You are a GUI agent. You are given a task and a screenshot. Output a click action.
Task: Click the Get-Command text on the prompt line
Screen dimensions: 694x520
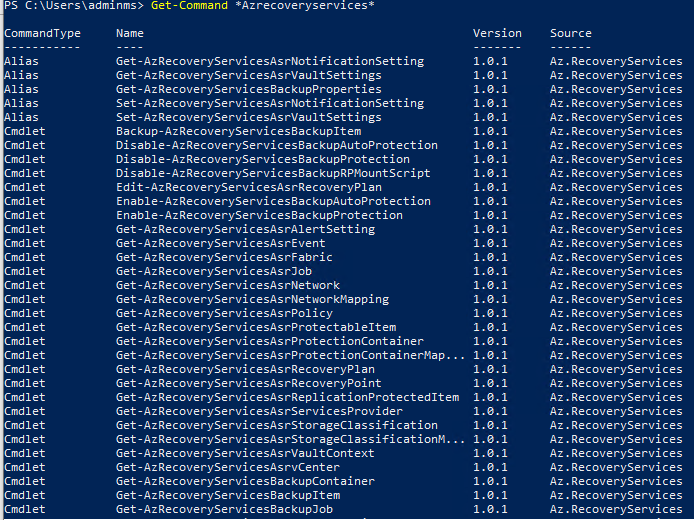click(x=189, y=6)
